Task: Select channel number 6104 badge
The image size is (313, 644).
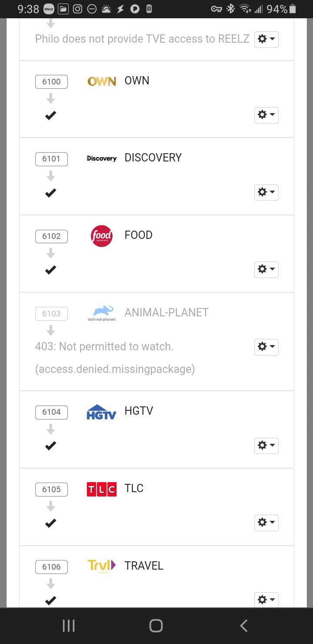Action: [51, 412]
